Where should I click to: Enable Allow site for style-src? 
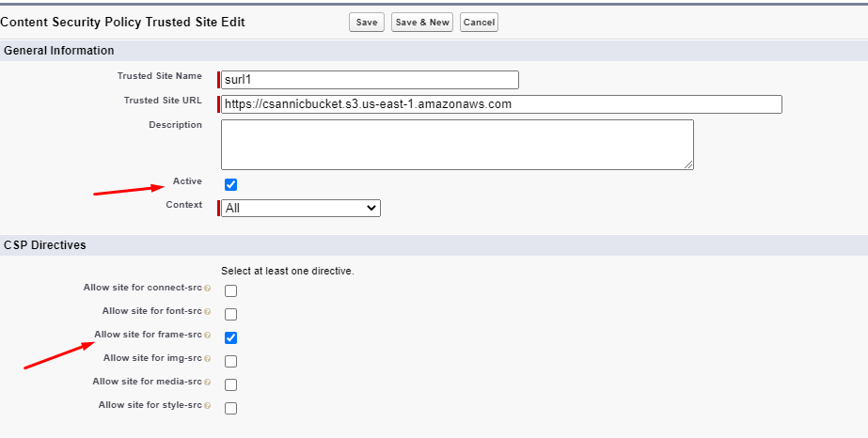pos(230,409)
